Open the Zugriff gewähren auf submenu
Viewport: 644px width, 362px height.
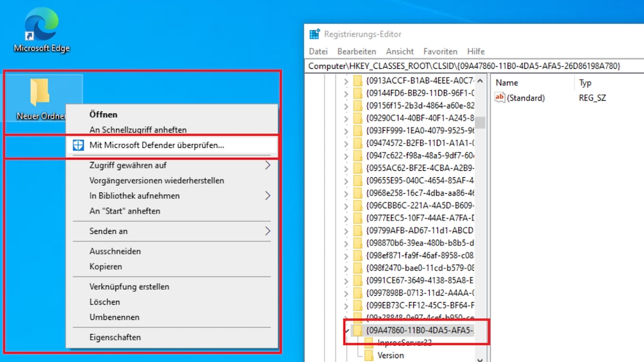172,165
